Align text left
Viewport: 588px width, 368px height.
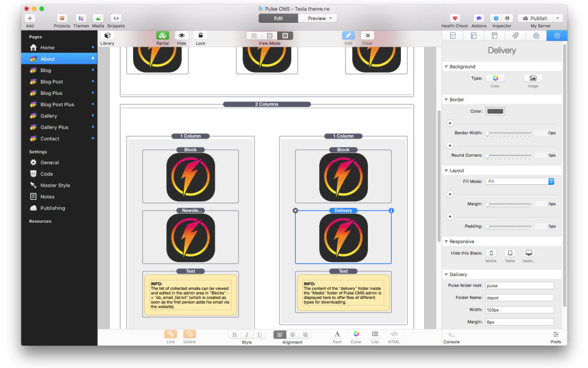(x=280, y=334)
